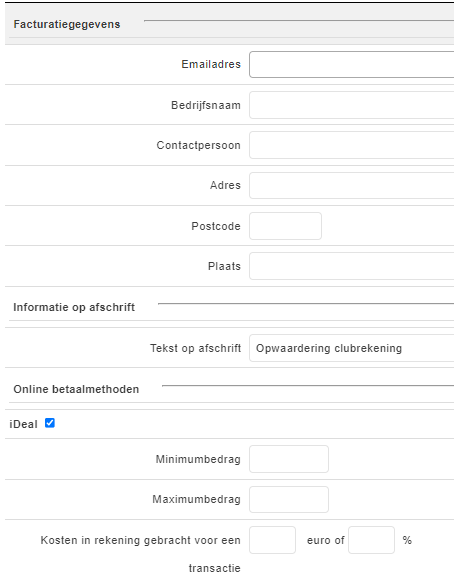Untick the iDeal checkbox
The image size is (455, 585).
[x=50, y=423]
